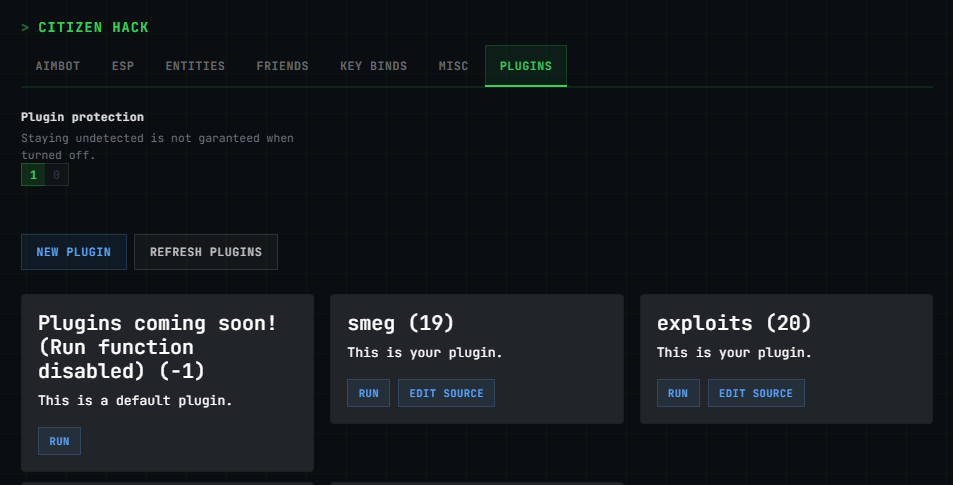The width and height of the screenshot is (953, 485).
Task: Select the PLUGINS tab
Action: click(525, 66)
